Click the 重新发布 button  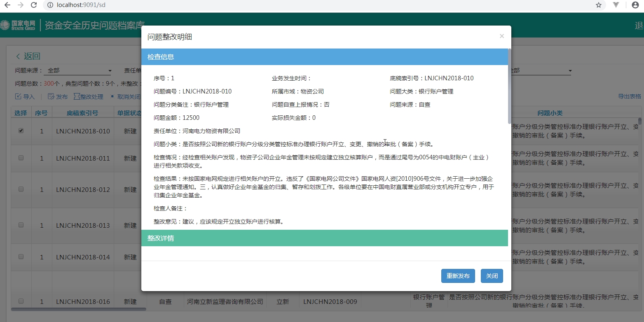pyautogui.click(x=458, y=276)
